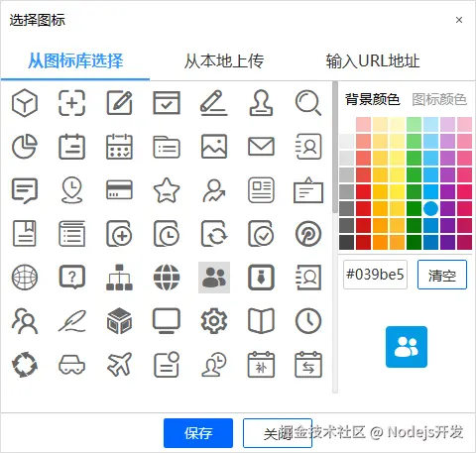Pick the stacked 3D box icon

point(119,321)
